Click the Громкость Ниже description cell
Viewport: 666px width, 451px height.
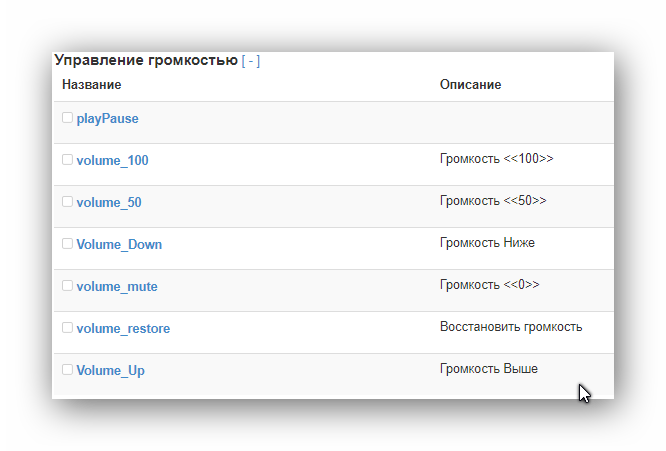(488, 243)
